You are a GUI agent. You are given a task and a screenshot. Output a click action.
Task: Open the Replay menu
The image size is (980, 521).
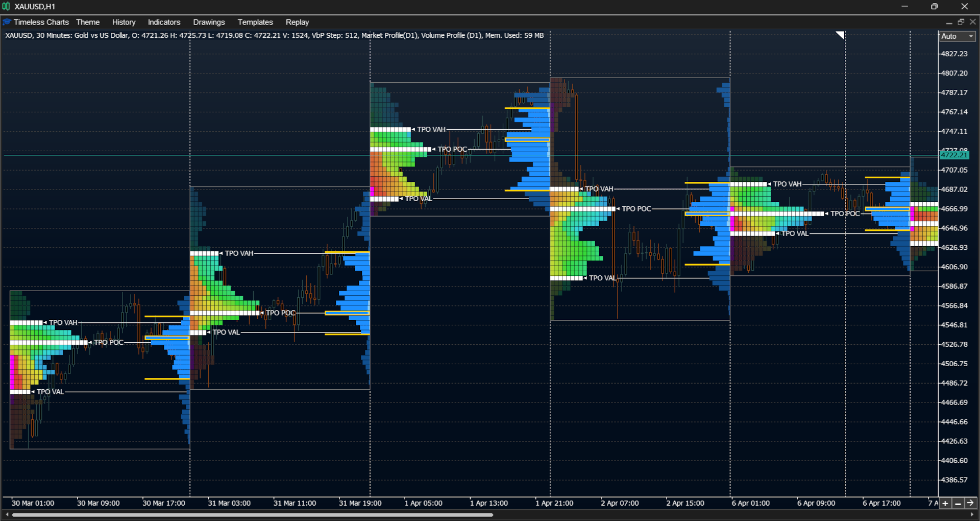click(x=298, y=22)
